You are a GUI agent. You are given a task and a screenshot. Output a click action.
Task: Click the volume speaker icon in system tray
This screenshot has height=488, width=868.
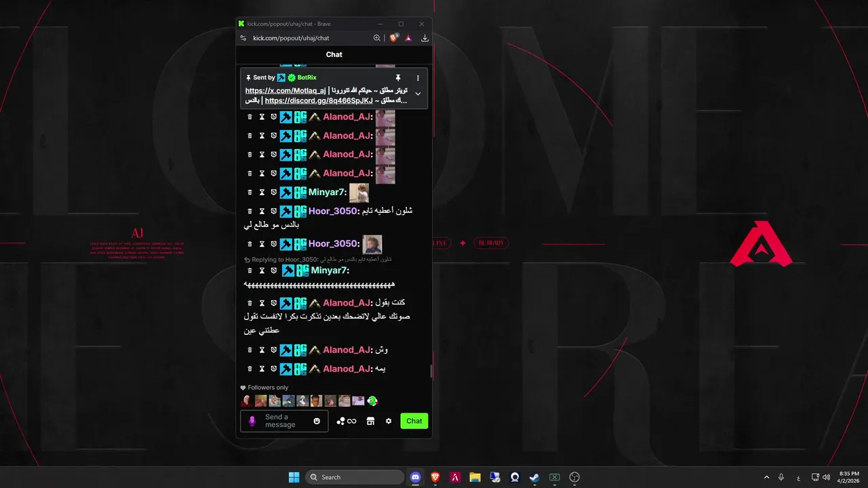pyautogui.click(x=826, y=477)
